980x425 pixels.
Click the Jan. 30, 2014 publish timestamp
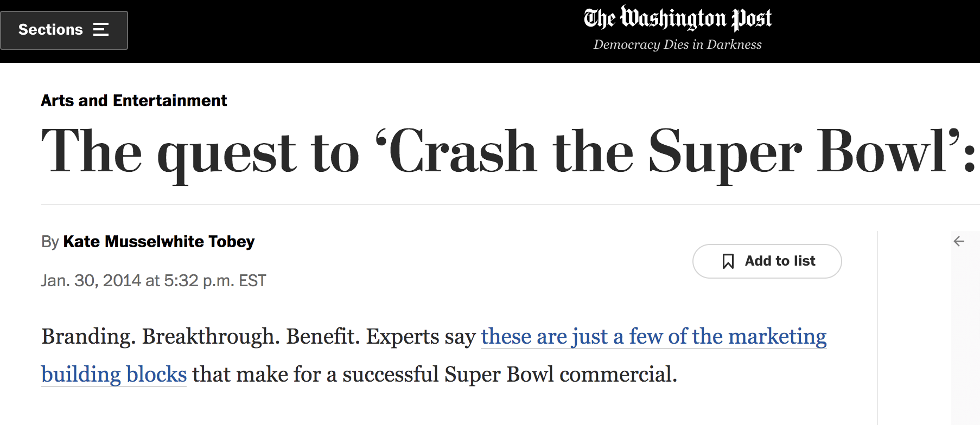pyautogui.click(x=154, y=281)
